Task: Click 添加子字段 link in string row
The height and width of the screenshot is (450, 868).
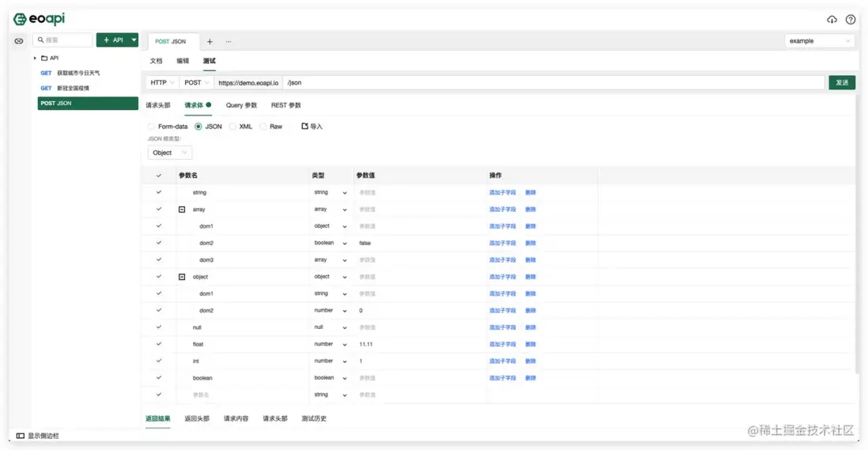Action: pos(502,193)
